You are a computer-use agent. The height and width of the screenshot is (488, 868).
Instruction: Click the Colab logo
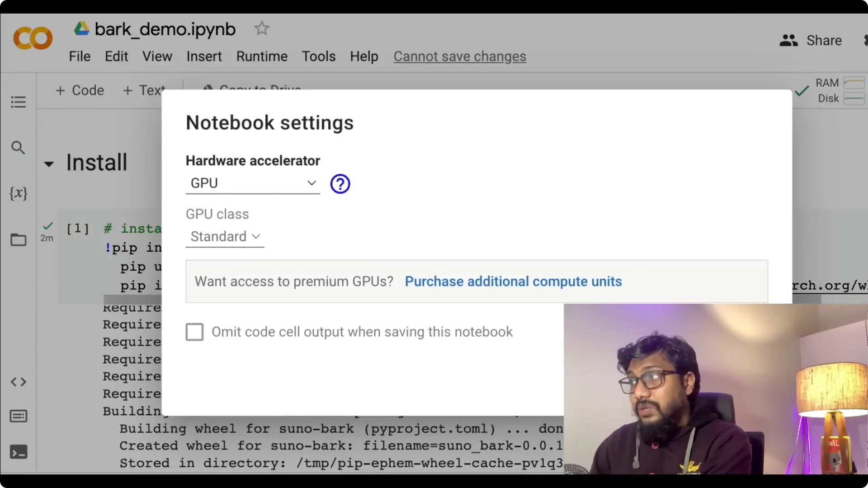tap(33, 38)
